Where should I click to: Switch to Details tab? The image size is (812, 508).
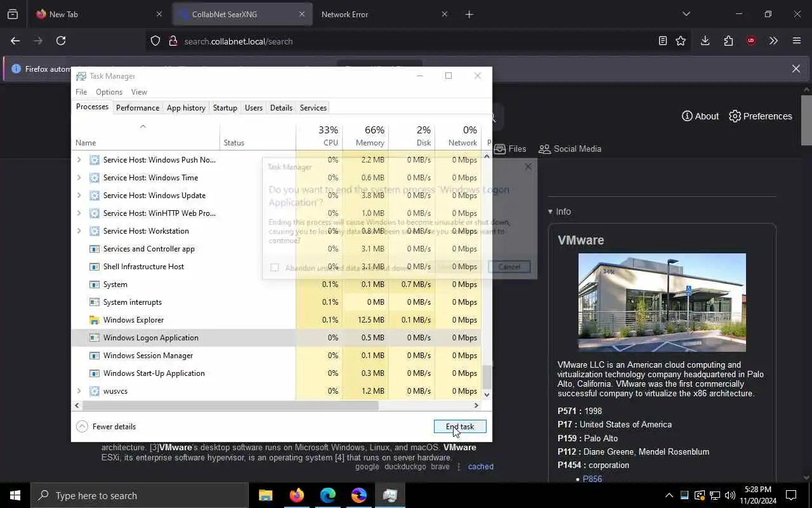click(x=281, y=108)
